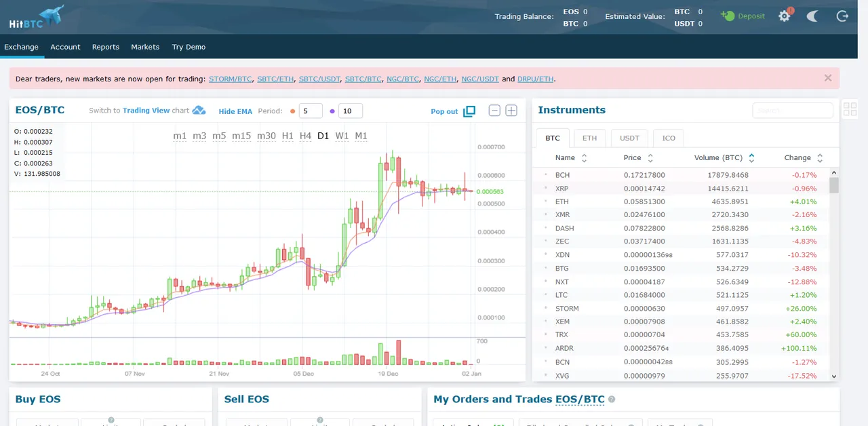Toggle Hide EMA on the chart
Viewport: 868px width, 426px height.
(x=235, y=111)
